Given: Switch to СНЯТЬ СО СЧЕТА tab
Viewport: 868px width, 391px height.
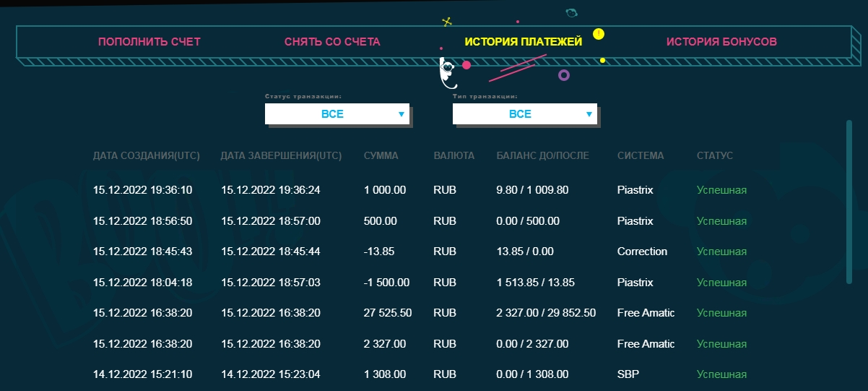Looking at the screenshot, I should [332, 42].
